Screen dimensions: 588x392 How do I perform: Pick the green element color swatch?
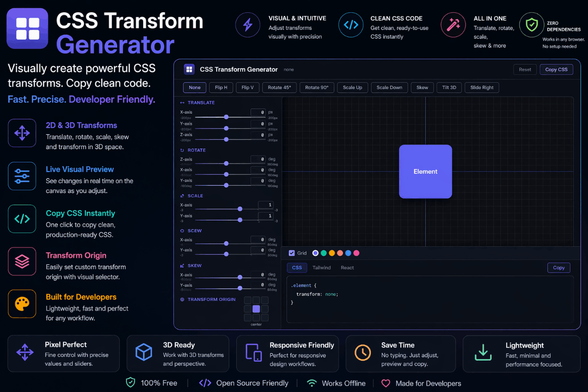(324, 253)
